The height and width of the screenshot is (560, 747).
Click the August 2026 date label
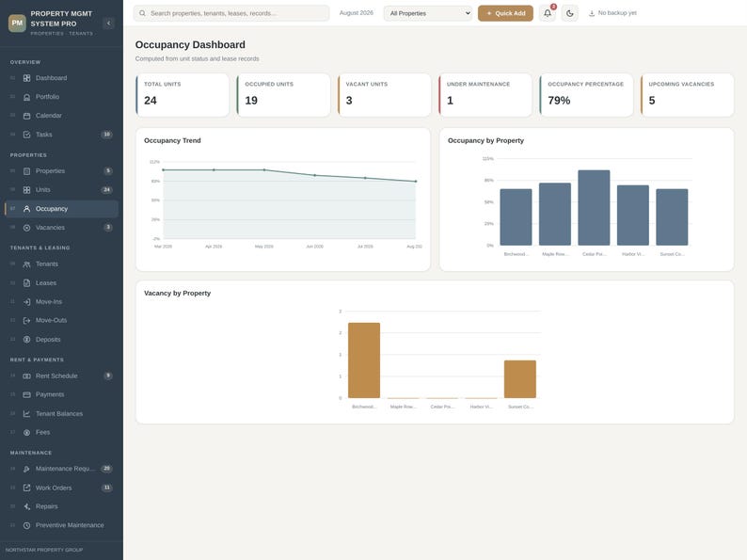[357, 13]
